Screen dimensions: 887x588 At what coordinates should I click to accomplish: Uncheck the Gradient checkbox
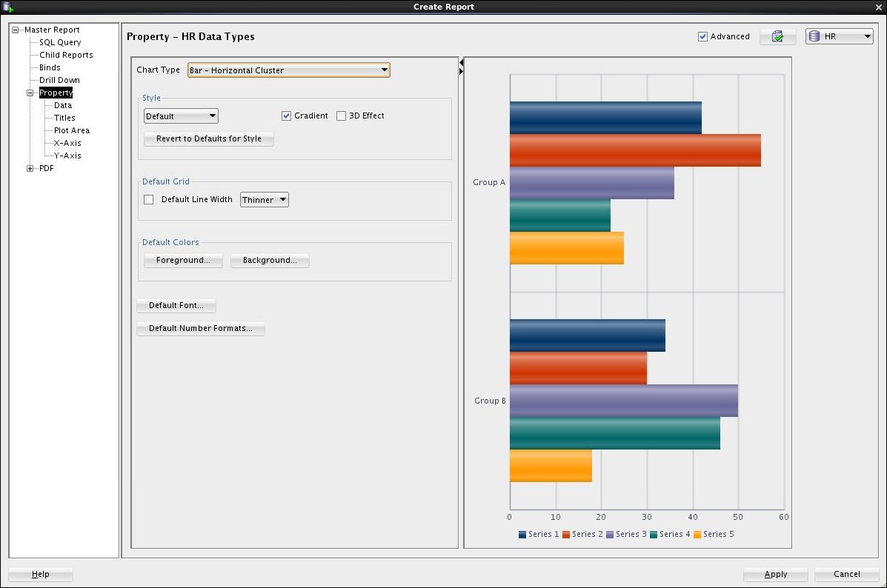286,116
